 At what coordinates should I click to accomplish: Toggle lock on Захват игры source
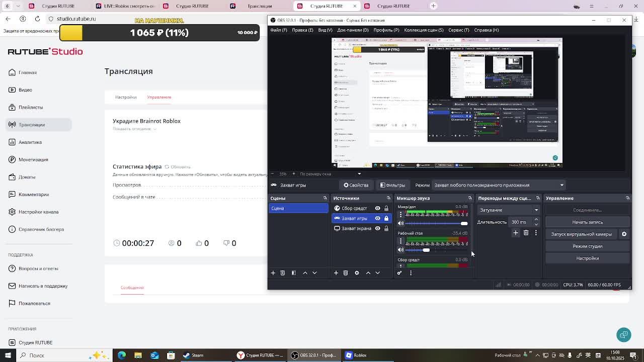(386, 219)
